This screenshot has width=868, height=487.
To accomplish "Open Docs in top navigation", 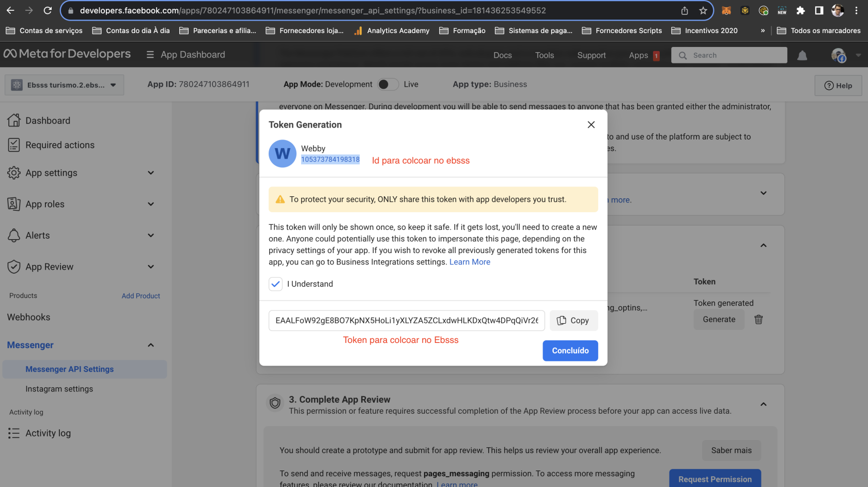I will pos(502,55).
